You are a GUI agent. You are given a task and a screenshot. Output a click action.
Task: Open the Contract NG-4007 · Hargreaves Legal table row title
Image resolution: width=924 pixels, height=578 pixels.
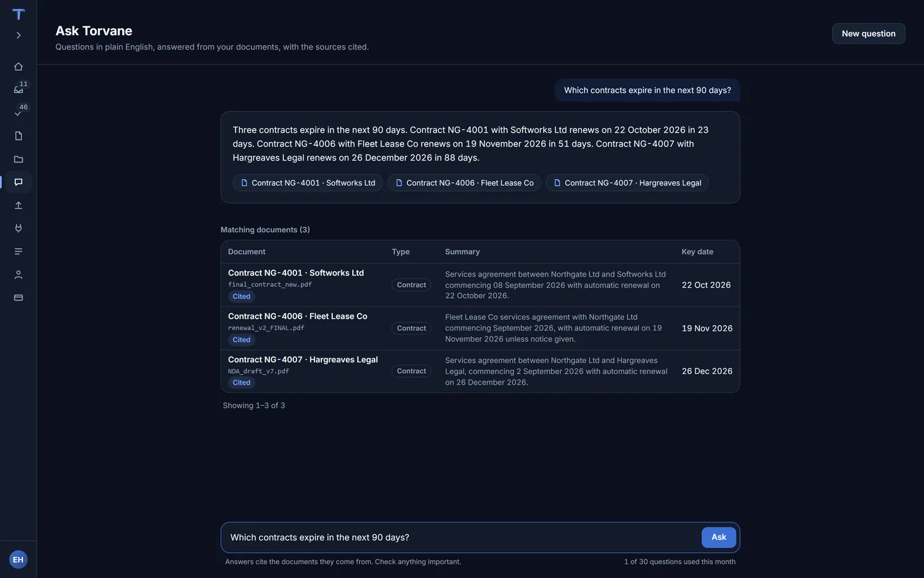click(303, 360)
